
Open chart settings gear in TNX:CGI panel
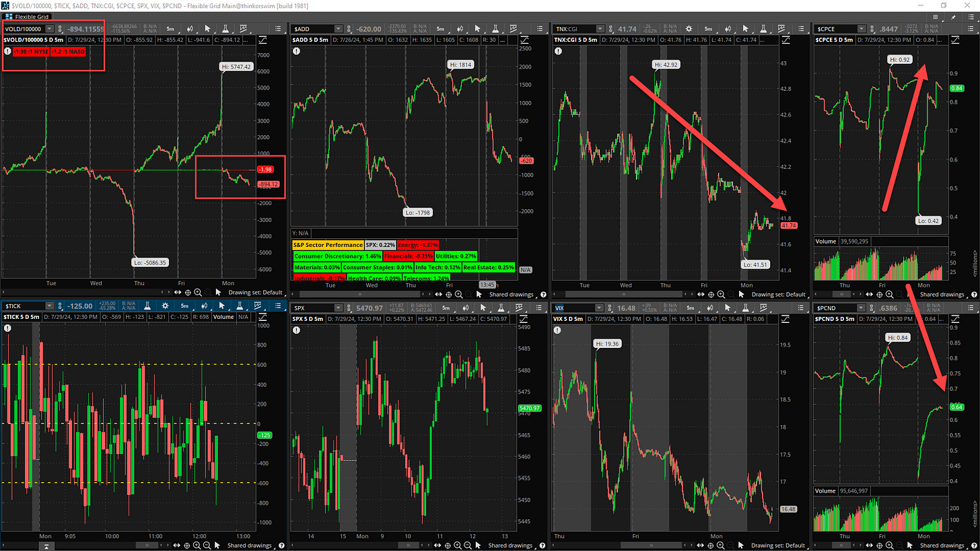(x=689, y=29)
